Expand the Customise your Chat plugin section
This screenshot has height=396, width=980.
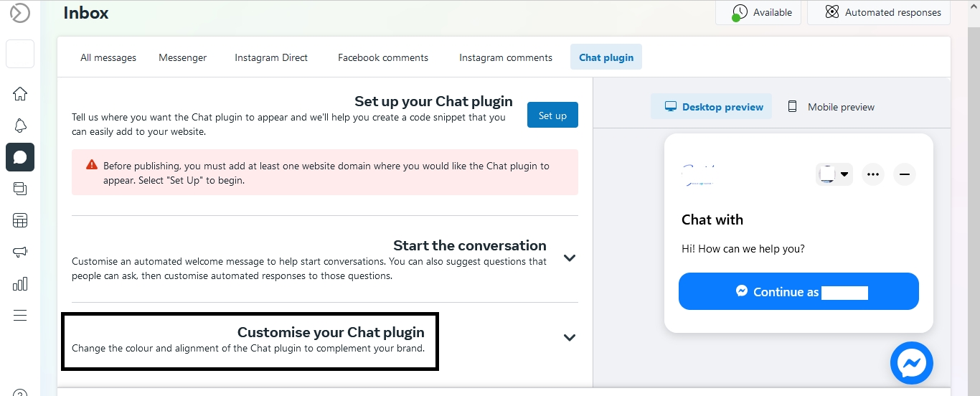pos(570,338)
